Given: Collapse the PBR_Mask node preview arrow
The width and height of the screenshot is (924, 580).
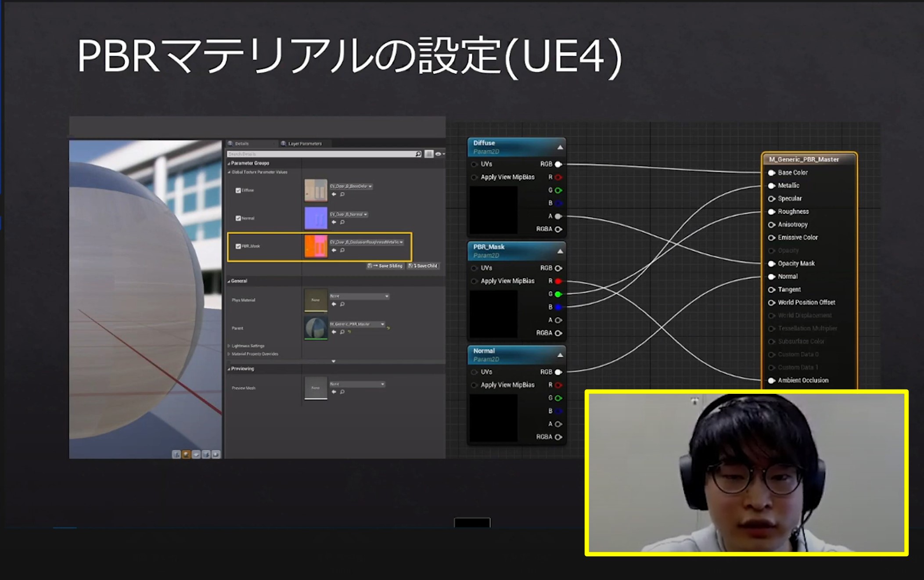Looking at the screenshot, I should tap(560, 252).
